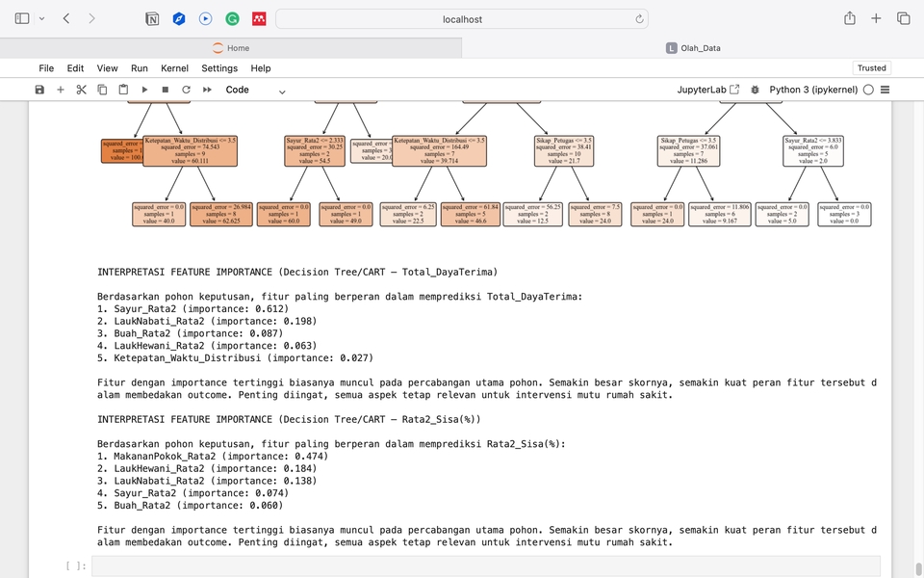The width and height of the screenshot is (924, 578).
Task: Run the selected cell
Action: point(144,90)
